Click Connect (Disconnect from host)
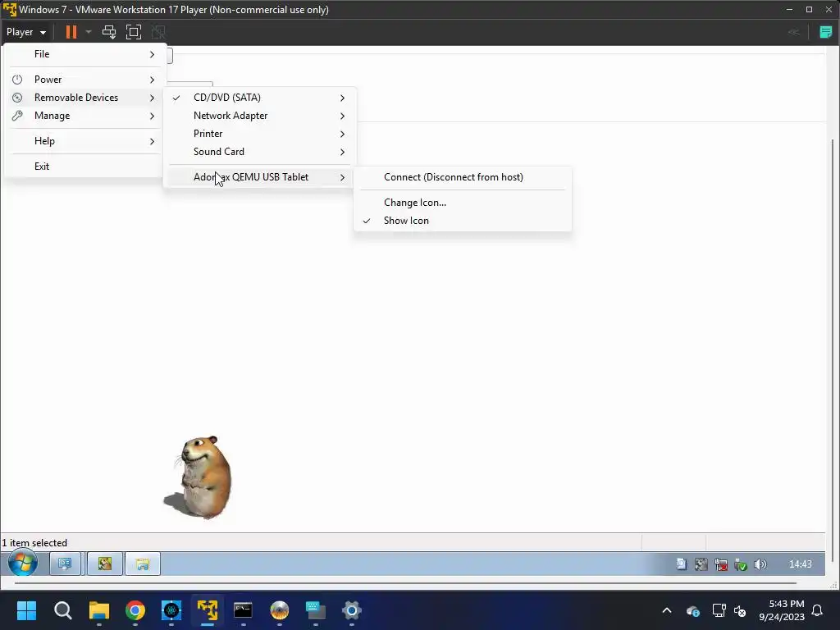Image resolution: width=840 pixels, height=630 pixels. 463,177
